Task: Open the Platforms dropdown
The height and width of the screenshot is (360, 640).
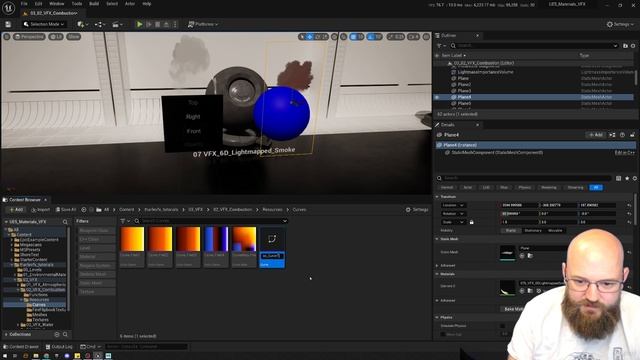Action: (x=203, y=24)
